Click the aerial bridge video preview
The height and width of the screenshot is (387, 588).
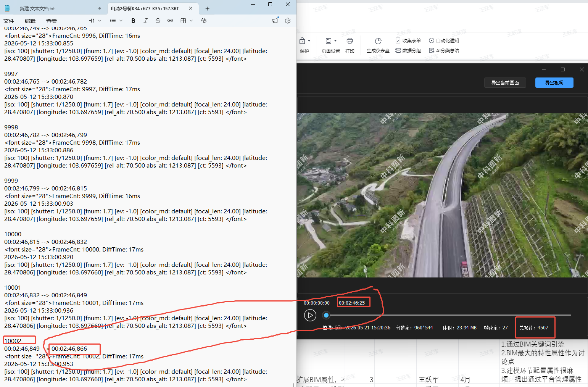click(x=442, y=195)
